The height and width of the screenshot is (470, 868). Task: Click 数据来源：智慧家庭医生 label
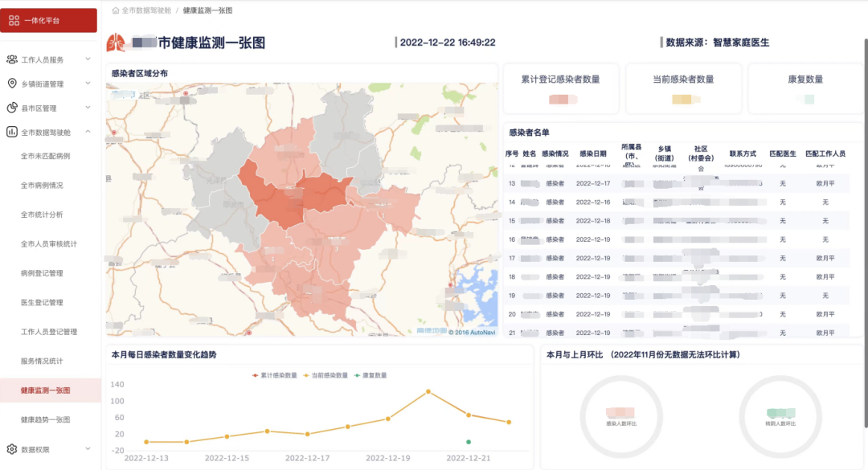point(718,43)
